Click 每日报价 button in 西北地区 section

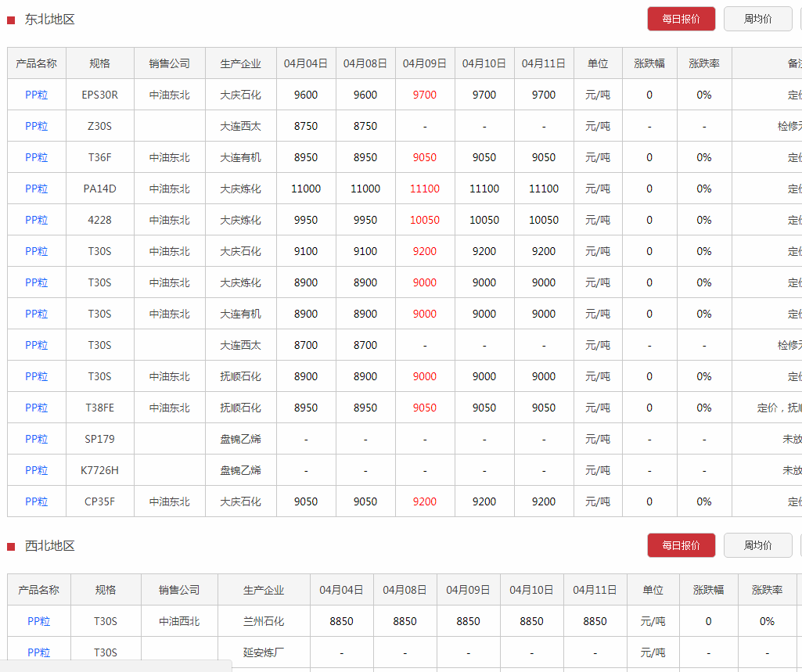(x=681, y=545)
